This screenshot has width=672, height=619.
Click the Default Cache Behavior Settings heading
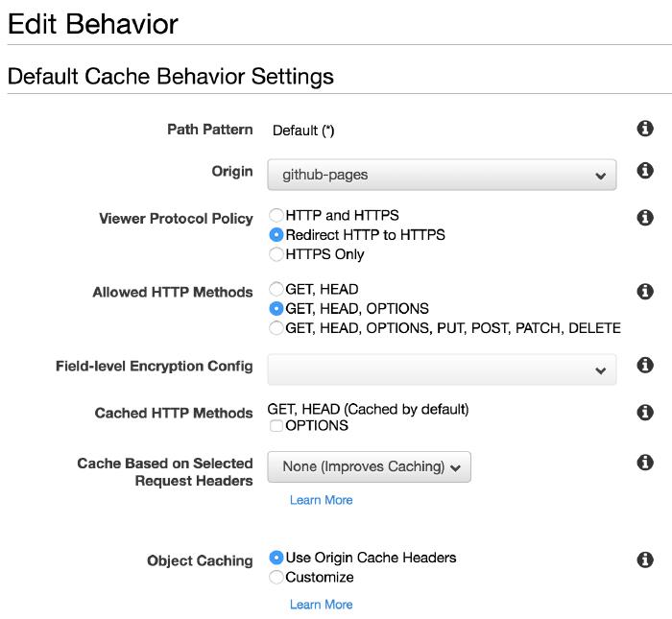tap(171, 77)
